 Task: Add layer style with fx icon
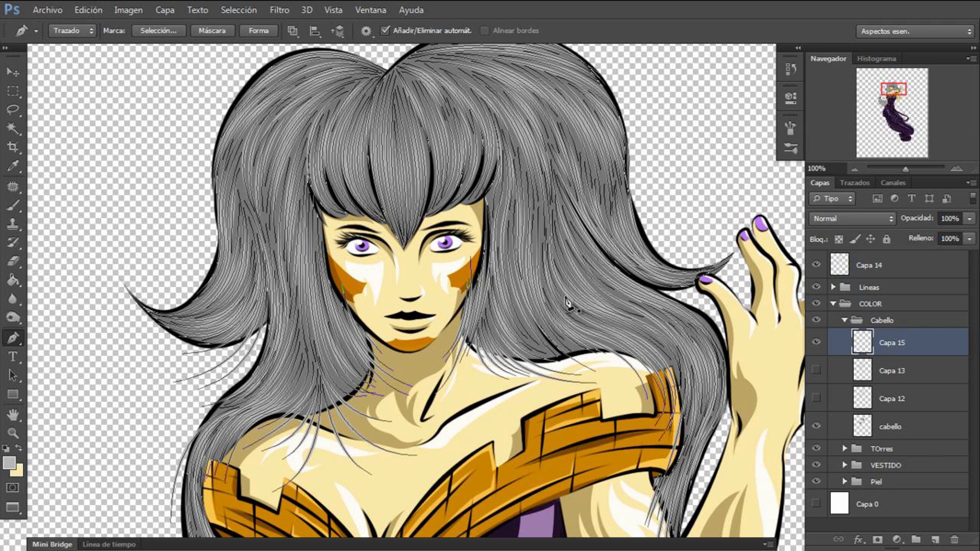(858, 540)
